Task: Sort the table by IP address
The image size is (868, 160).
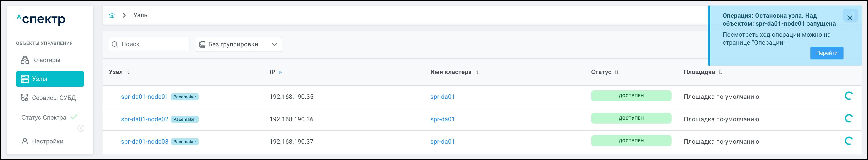Action: (x=280, y=72)
